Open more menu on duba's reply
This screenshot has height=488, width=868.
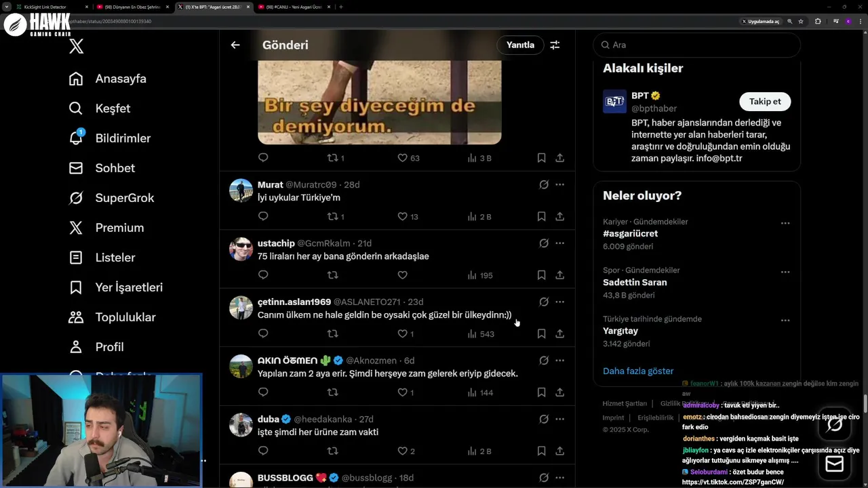(x=559, y=419)
